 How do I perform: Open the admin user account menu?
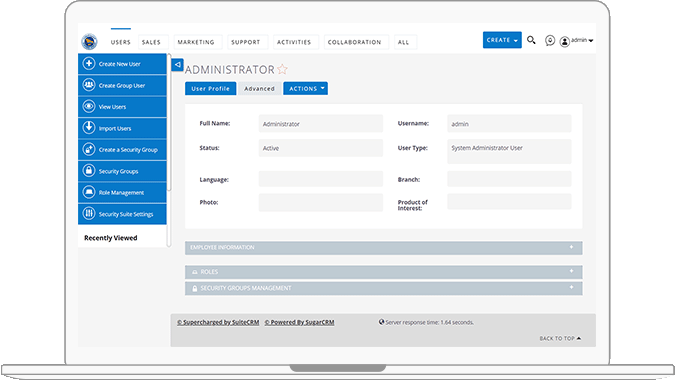[x=576, y=40]
